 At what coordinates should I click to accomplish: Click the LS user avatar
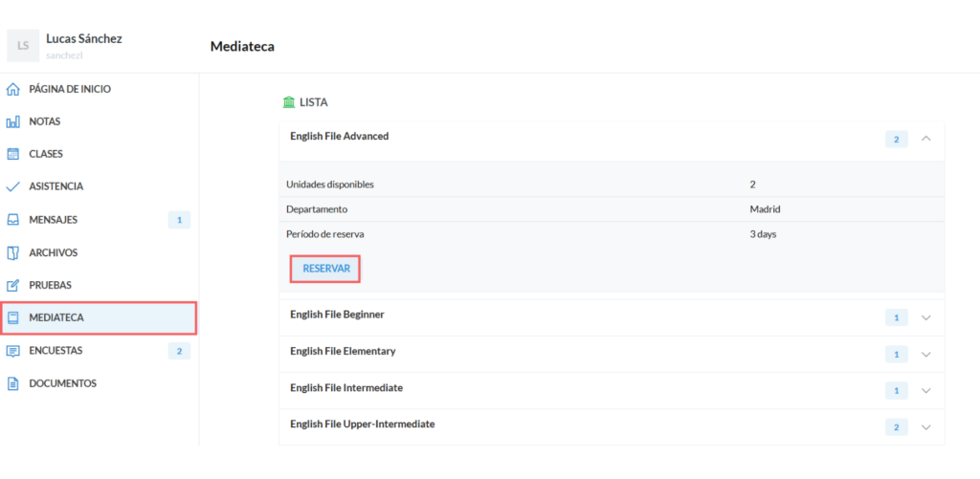tap(23, 45)
